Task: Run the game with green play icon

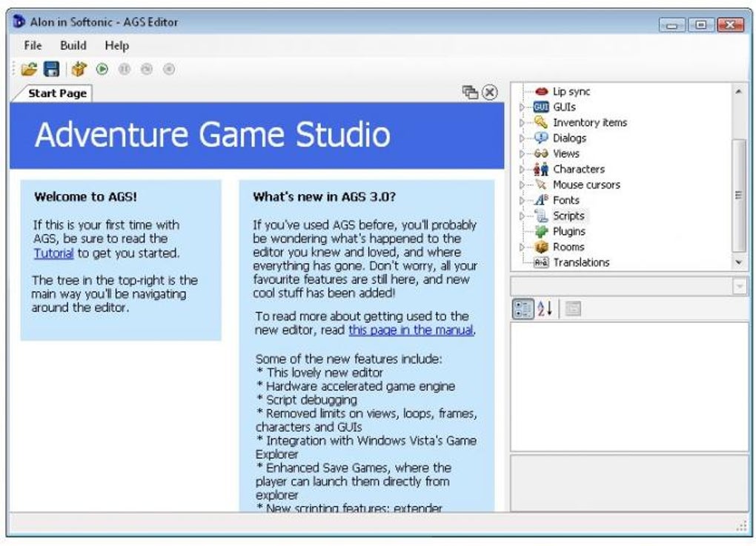Action: (x=102, y=70)
